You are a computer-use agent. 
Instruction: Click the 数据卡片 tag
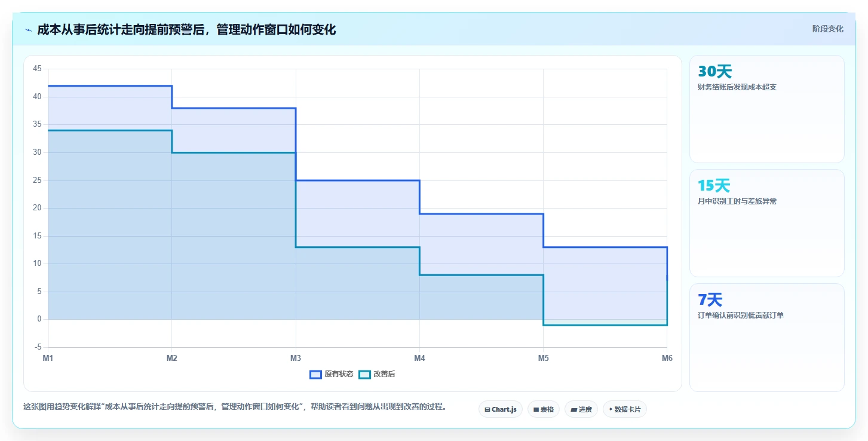[x=625, y=409]
